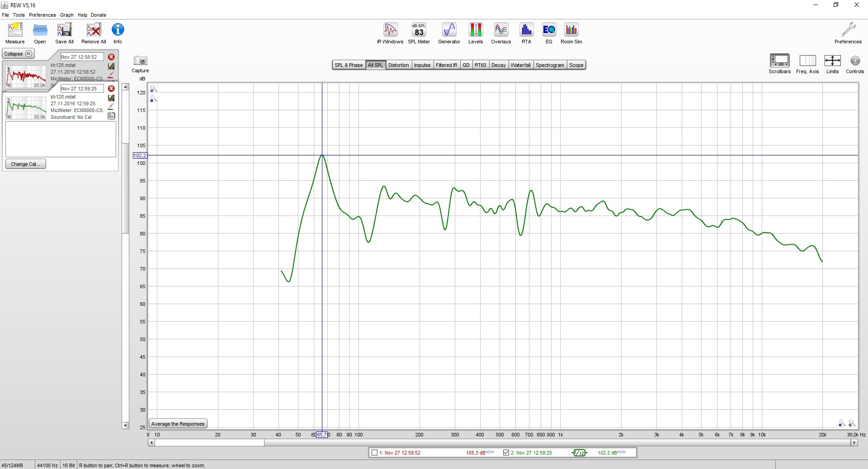The width and height of the screenshot is (868, 469).
Task: Switch to Distortion tab
Action: [x=398, y=65]
